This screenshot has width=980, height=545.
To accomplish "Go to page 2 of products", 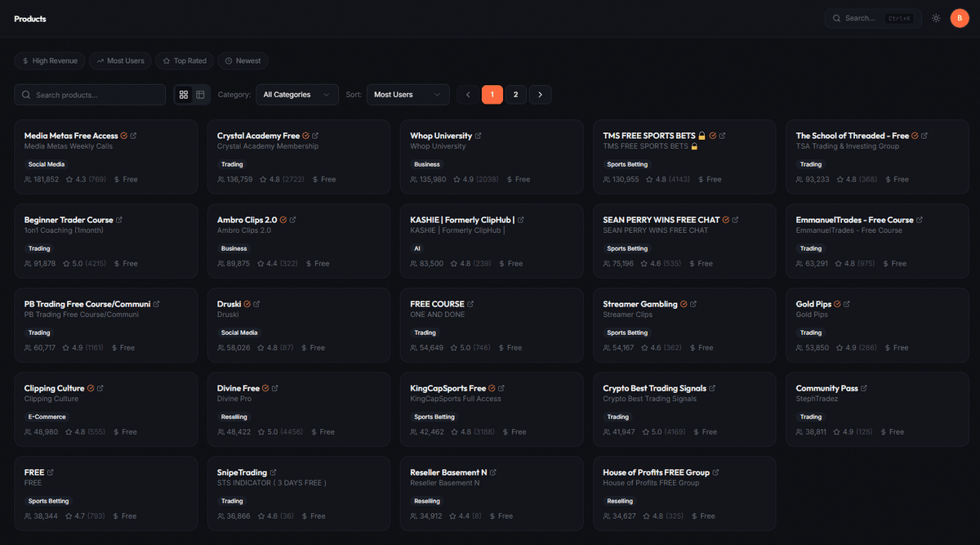I will coord(515,94).
